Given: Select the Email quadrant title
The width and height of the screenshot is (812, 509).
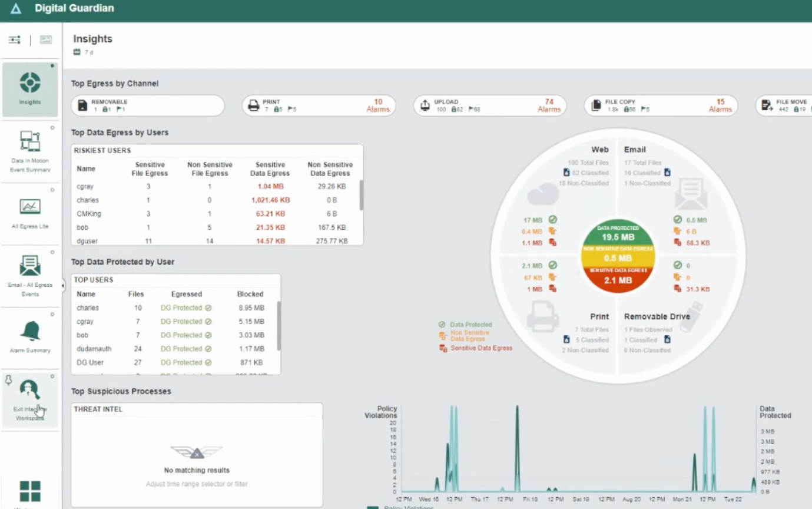Looking at the screenshot, I should click(x=635, y=150).
